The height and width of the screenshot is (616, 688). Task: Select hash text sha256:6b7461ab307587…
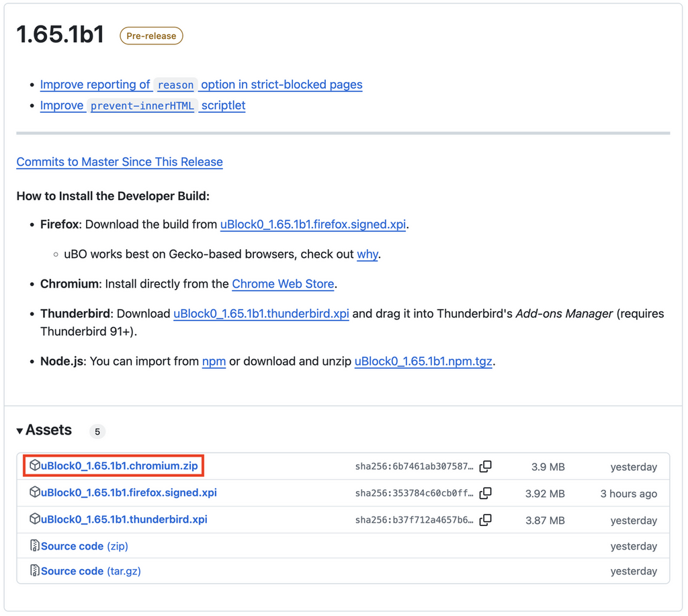(414, 466)
